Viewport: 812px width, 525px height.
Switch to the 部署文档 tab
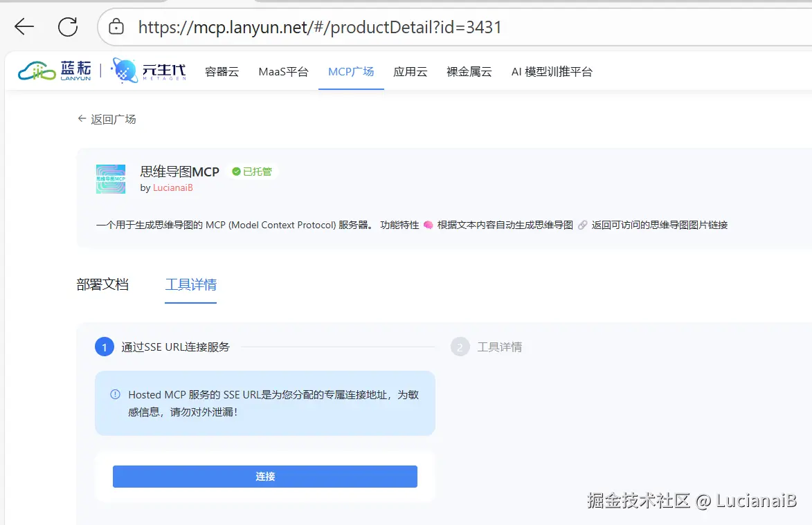(102, 284)
